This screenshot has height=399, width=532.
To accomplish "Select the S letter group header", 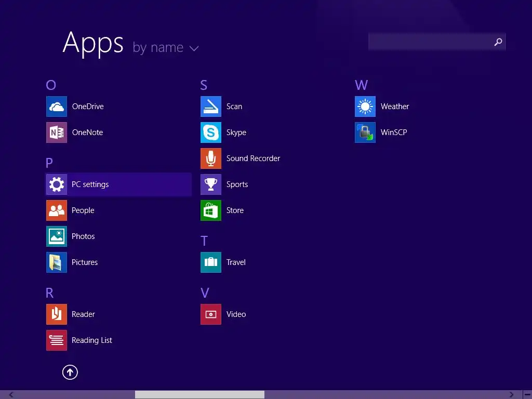I will coord(204,85).
